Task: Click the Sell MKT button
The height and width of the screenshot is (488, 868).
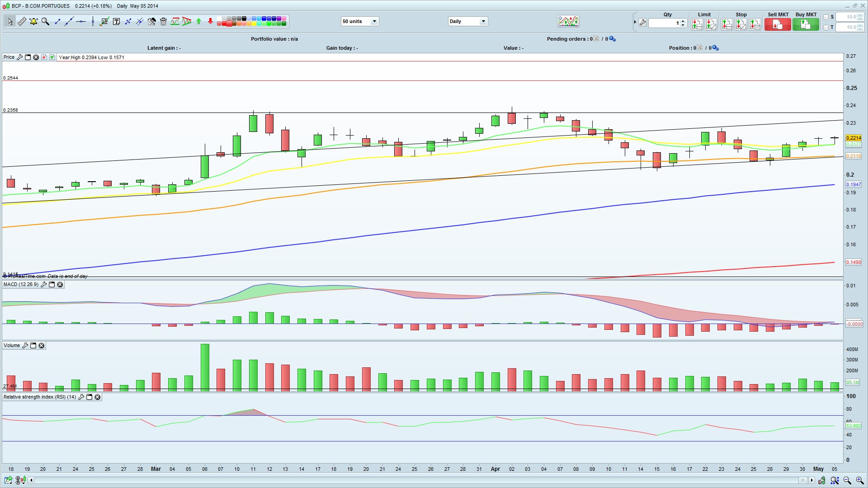Action: [777, 24]
